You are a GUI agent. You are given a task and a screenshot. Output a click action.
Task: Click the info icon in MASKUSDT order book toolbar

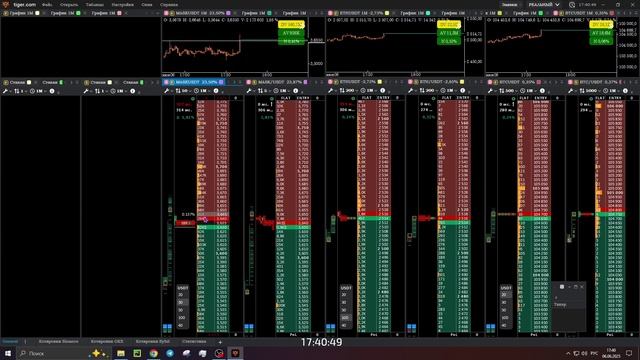216,91
